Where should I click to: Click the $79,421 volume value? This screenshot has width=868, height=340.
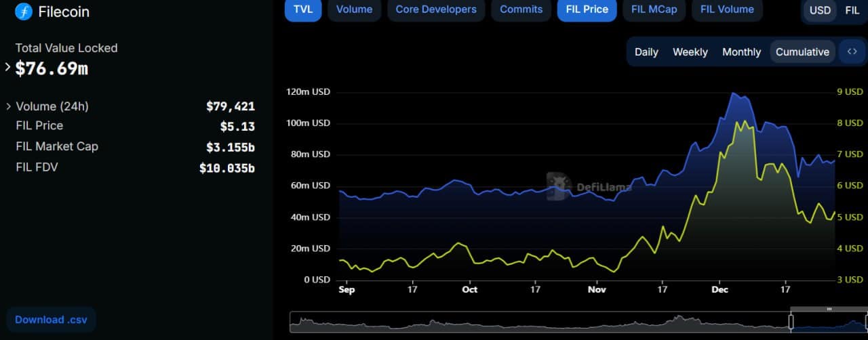[x=231, y=106]
